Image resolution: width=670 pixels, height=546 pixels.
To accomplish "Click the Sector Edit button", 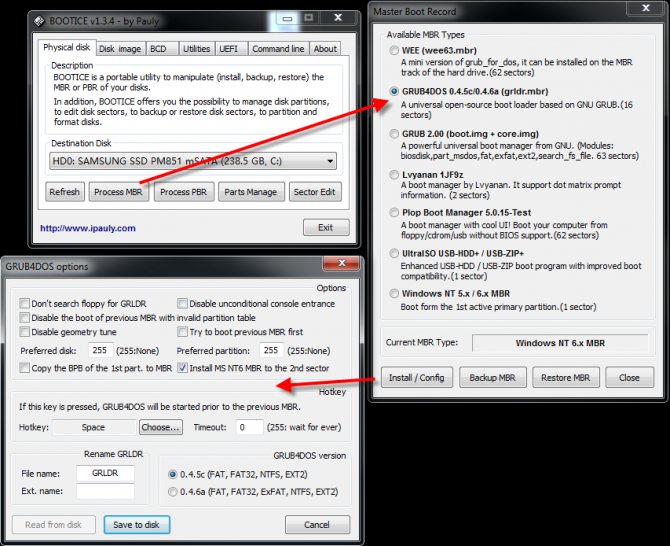I will [x=314, y=192].
